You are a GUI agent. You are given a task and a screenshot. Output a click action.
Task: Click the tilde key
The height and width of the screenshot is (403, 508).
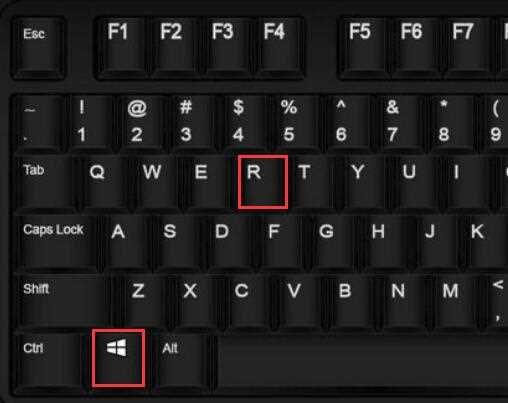tap(39, 123)
